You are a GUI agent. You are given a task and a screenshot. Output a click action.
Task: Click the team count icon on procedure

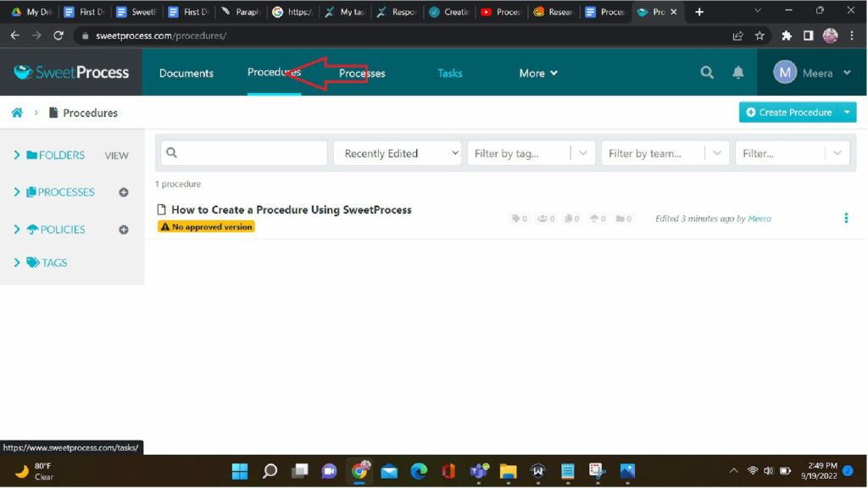coord(546,219)
